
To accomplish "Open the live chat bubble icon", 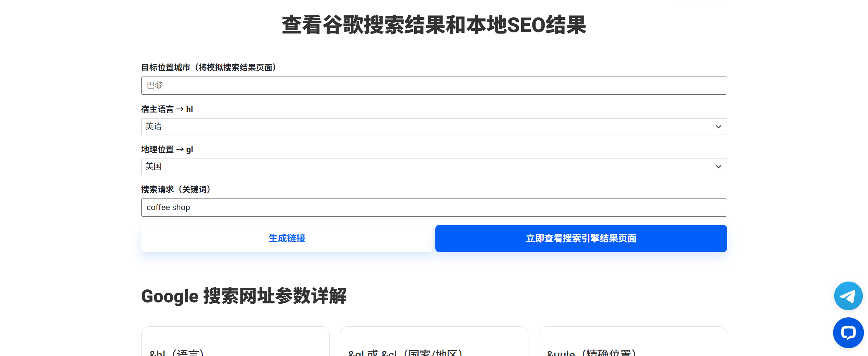I will [x=848, y=333].
